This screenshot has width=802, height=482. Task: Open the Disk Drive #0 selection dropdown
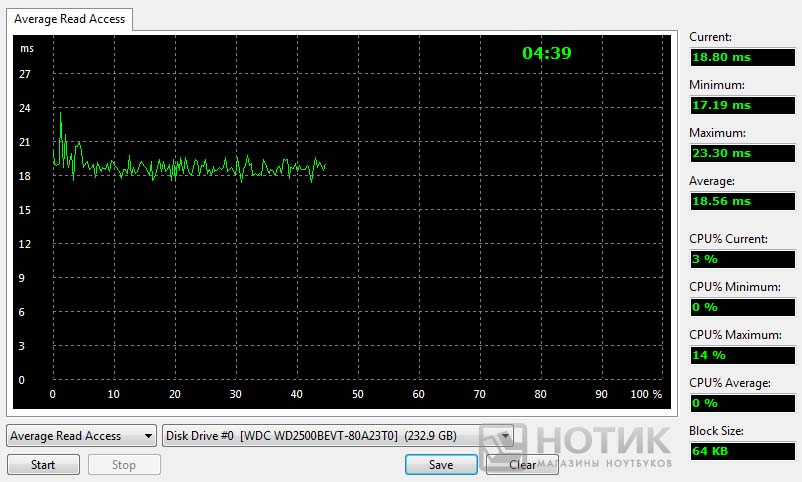tap(338, 436)
